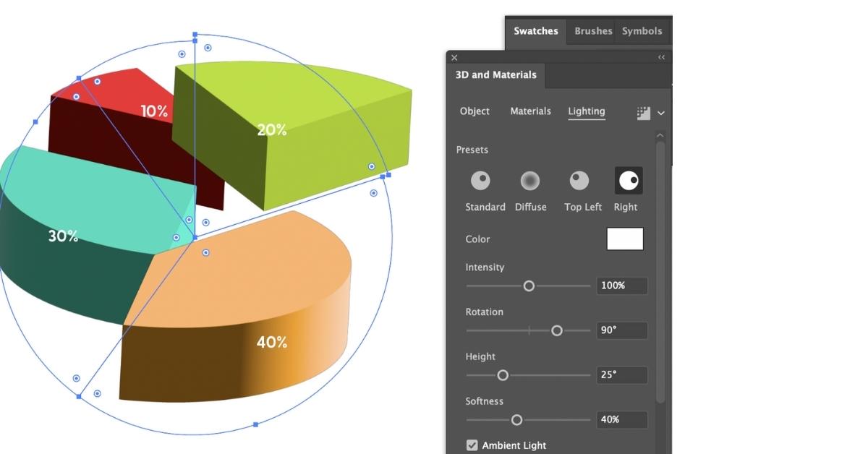Viewport: 868px width, 454px height.
Task: Collapse the panel using the double-arrow icon
Action: (x=661, y=58)
